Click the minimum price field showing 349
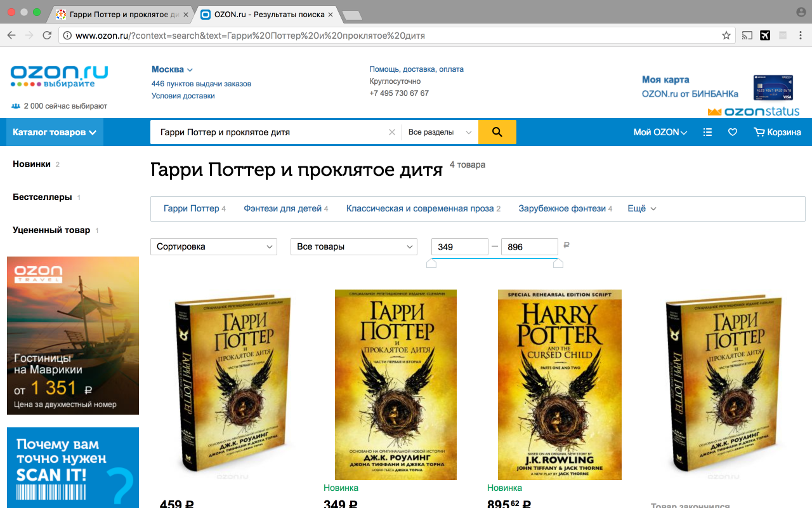Viewport: 812px width, 508px height. [x=460, y=246]
